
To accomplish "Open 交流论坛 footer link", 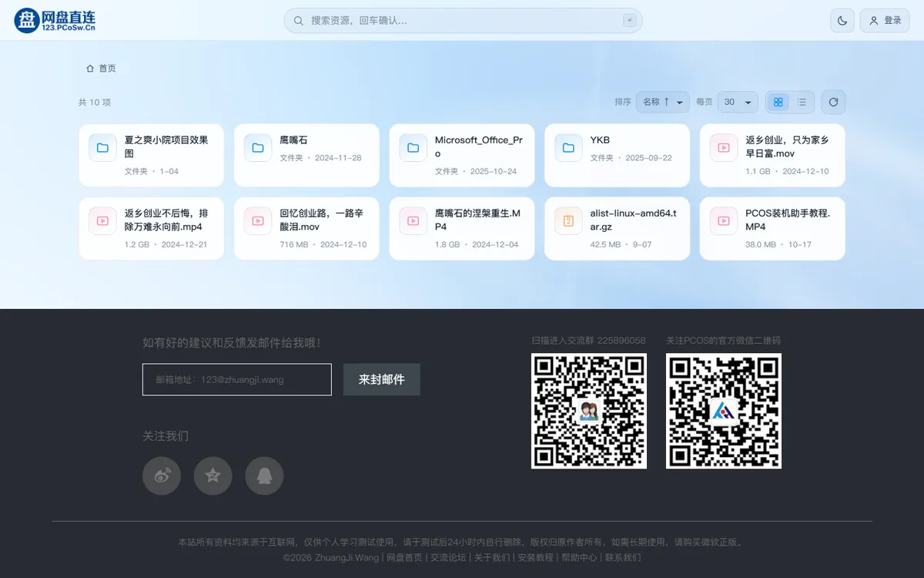I will tap(448, 557).
